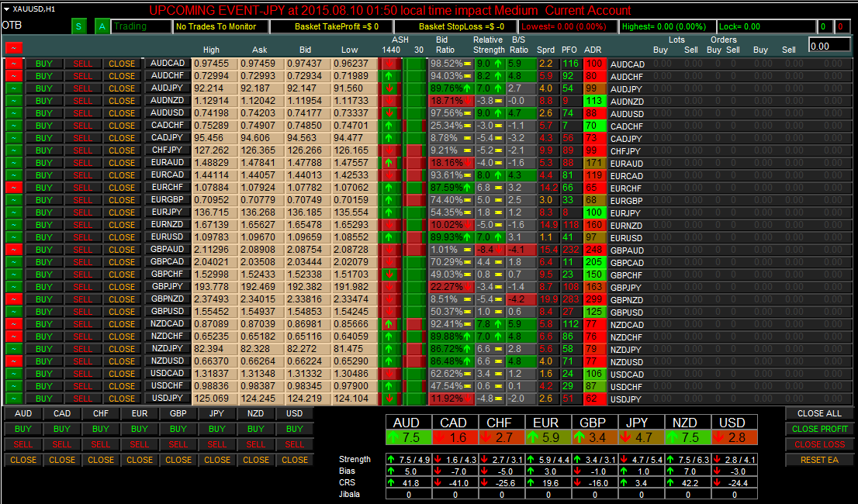Toggle the tilde button for AUDCAD row

pyautogui.click(x=14, y=64)
